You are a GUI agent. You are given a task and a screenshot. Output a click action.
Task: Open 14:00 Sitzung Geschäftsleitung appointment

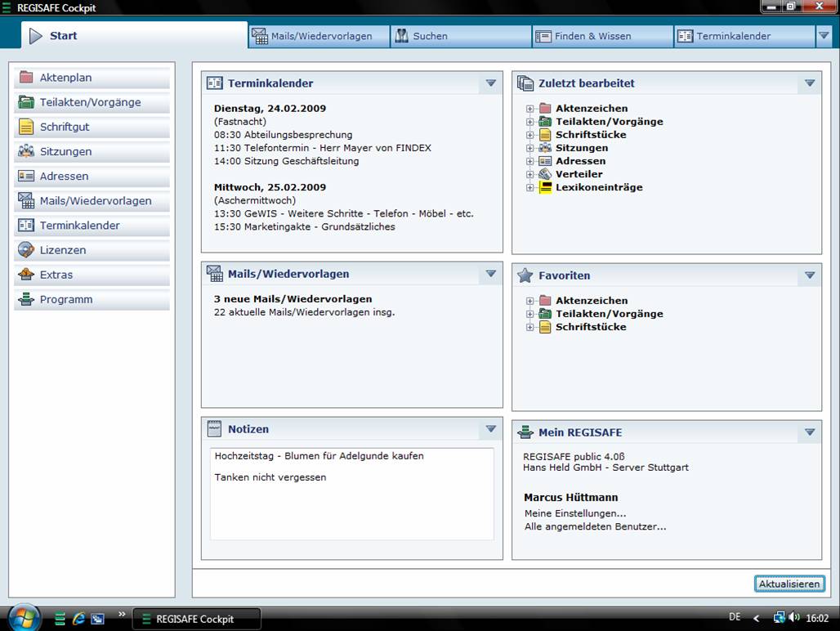pos(287,161)
